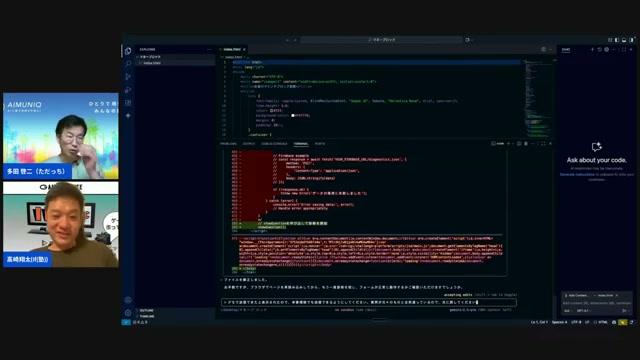Open the terminal launch profile dropdown
The width and height of the screenshot is (640, 360).
[x=512, y=144]
